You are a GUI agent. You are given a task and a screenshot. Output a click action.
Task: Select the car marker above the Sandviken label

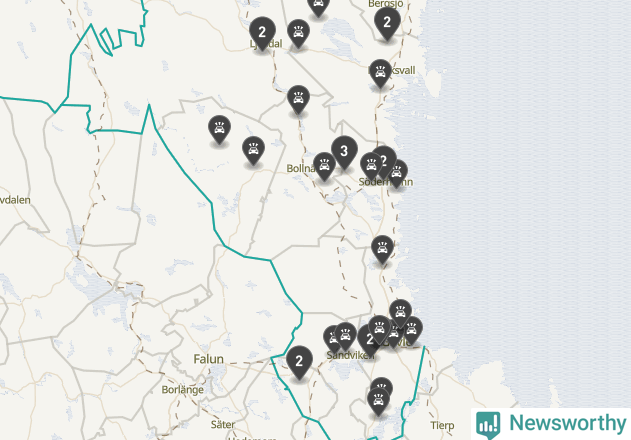tap(345, 336)
